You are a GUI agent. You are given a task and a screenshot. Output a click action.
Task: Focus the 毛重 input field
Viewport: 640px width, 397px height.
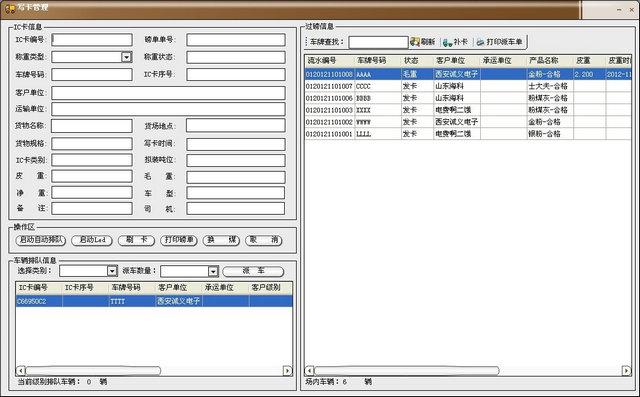click(x=236, y=177)
